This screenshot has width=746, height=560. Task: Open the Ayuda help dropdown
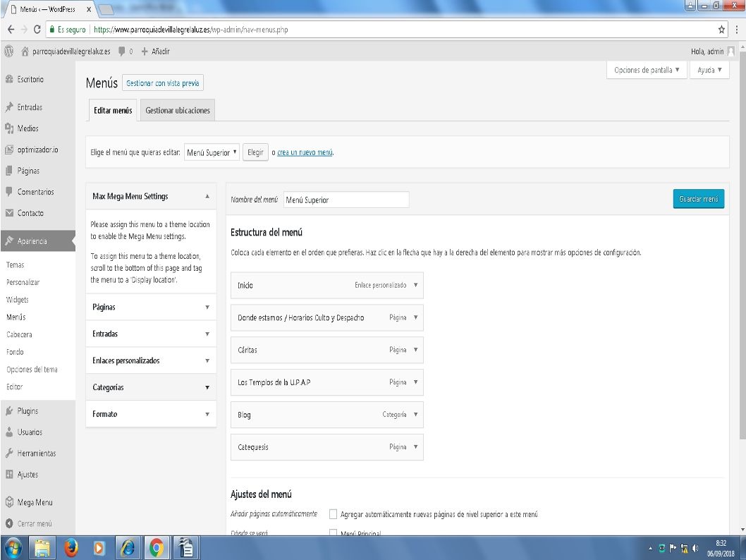click(x=709, y=70)
